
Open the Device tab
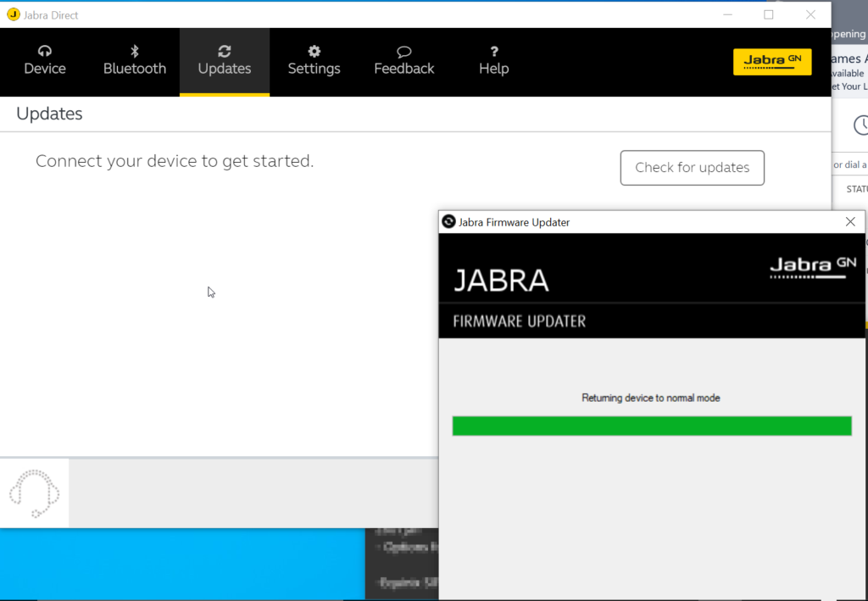tap(45, 61)
